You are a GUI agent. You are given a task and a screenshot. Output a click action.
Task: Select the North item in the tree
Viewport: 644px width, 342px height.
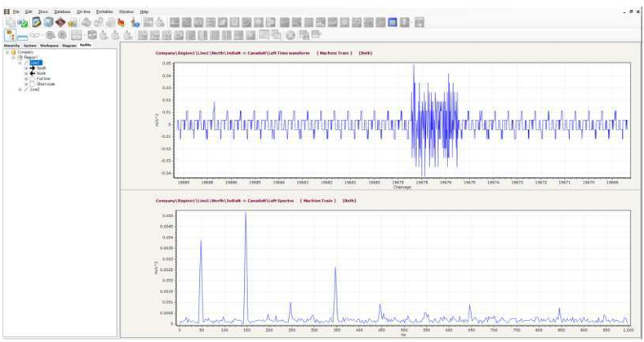(x=42, y=73)
